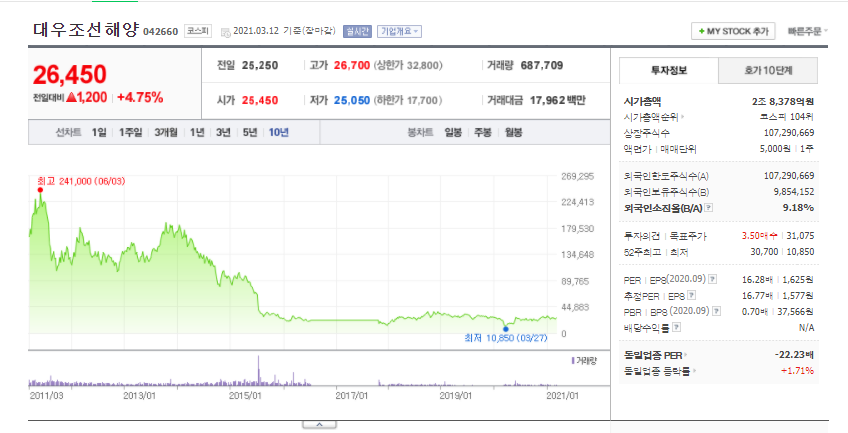Open help icon next to PER EPS(2020.09)
The width and height of the screenshot is (848, 433).
713,279
